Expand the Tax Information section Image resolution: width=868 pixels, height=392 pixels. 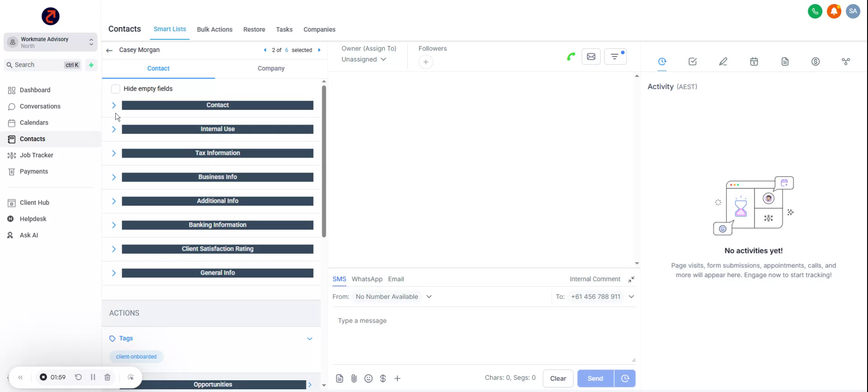click(x=113, y=153)
